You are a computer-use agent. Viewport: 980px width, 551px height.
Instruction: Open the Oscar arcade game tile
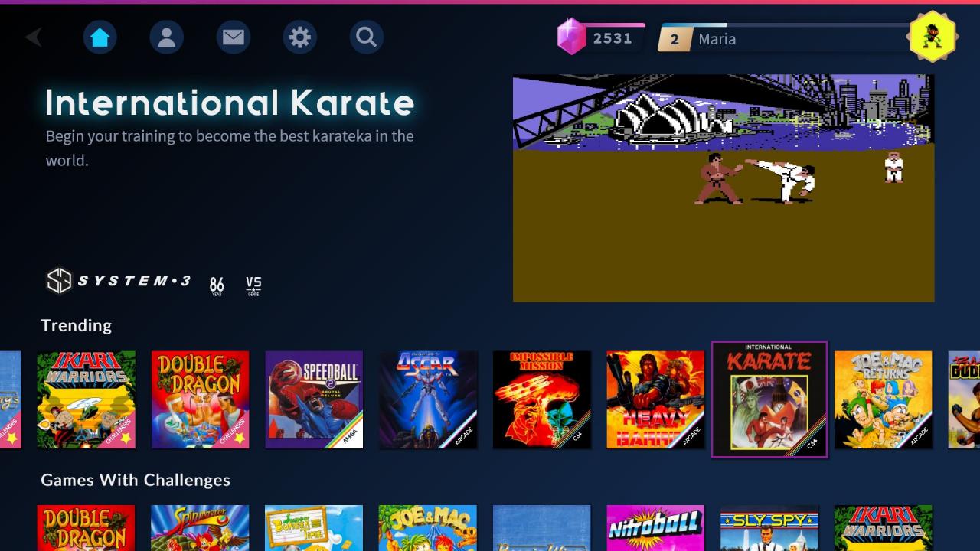(428, 399)
